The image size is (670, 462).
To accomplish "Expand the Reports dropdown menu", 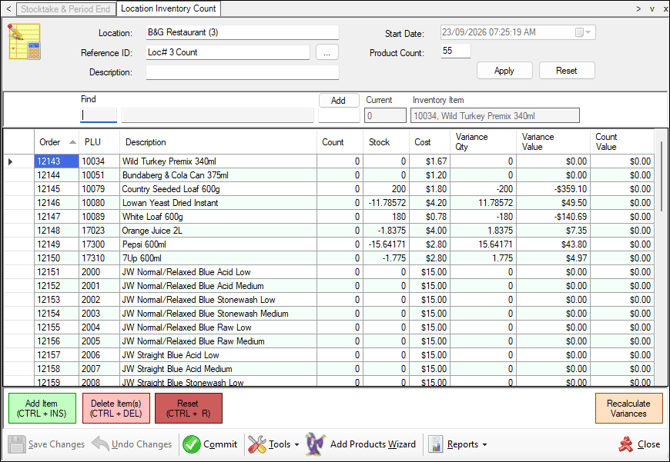I will [485, 445].
